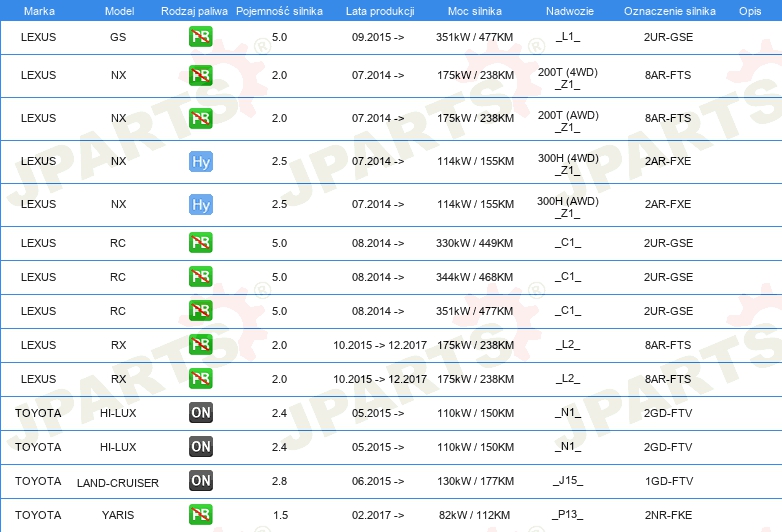Select 8AR-FTS engine code in 200T (AWD) row
The height and width of the screenshot is (532, 782).
point(668,118)
